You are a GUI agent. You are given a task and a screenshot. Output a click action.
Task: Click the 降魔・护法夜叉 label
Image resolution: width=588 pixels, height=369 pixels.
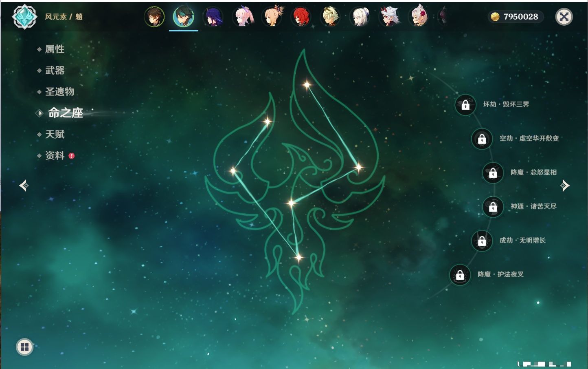(500, 274)
